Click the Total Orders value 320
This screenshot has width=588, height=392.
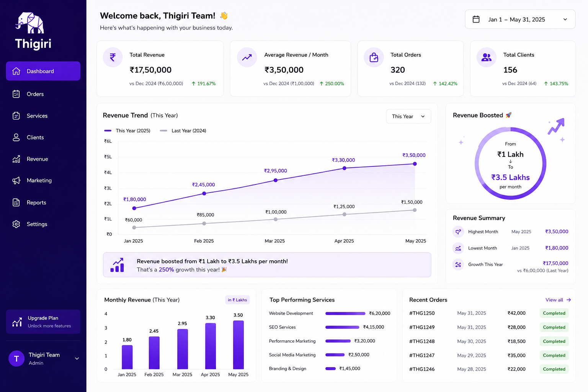[x=398, y=70]
